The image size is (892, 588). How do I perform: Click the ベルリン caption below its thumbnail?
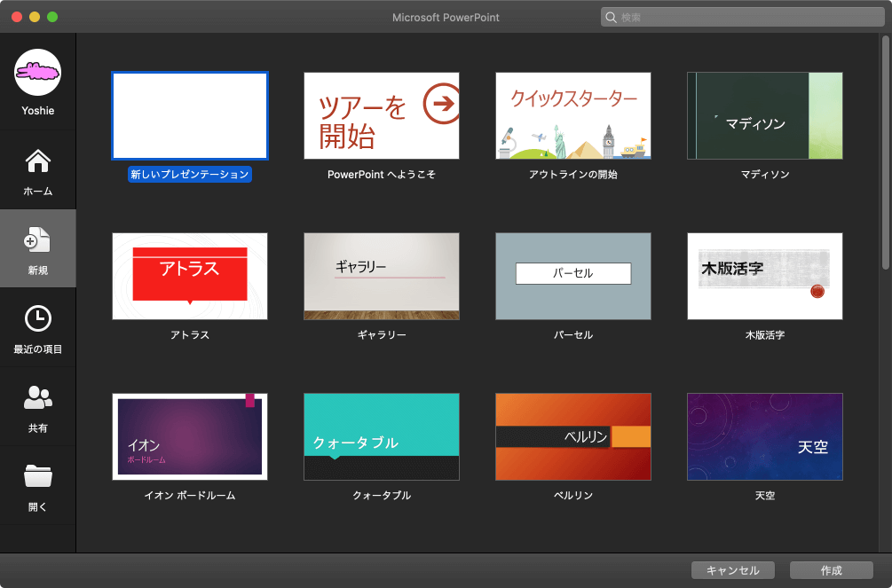pos(573,495)
